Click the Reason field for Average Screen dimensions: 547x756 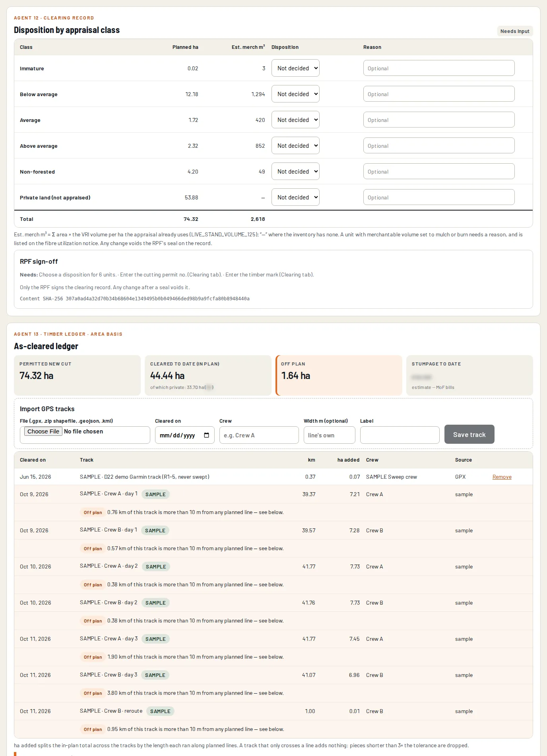point(439,120)
